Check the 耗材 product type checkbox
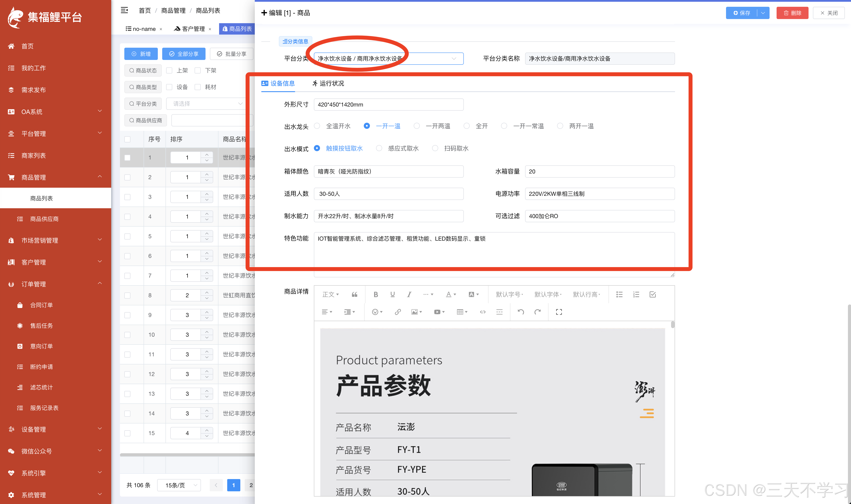Viewport: 851px width, 504px height. (x=198, y=87)
